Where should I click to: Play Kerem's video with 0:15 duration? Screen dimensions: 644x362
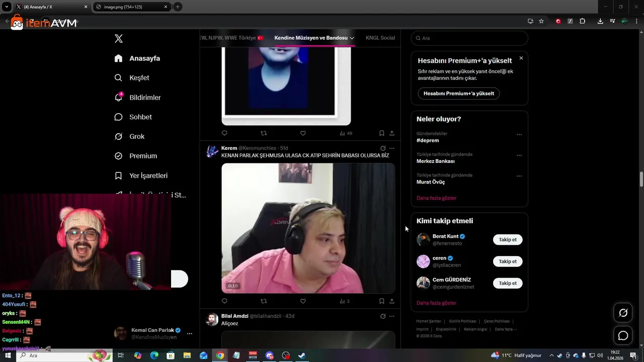point(308,228)
